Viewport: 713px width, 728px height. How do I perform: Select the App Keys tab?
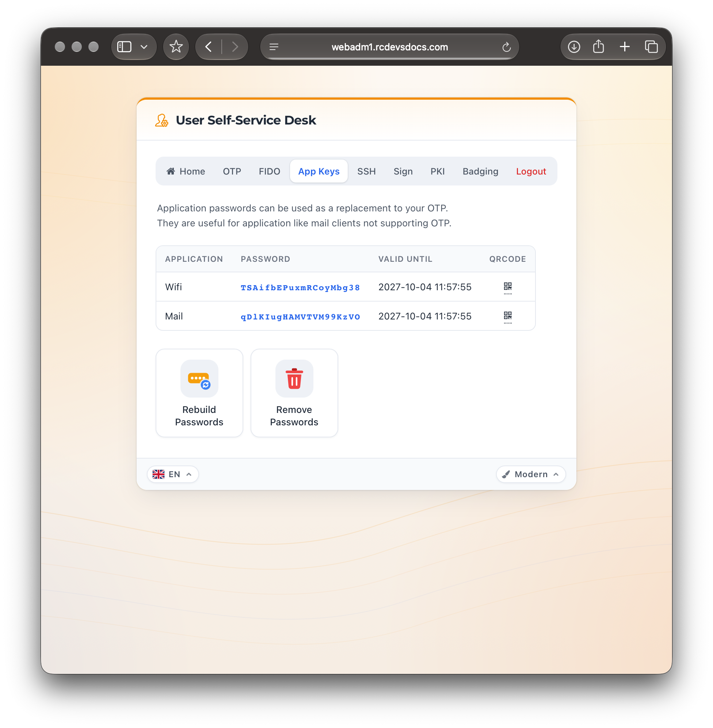319,172
